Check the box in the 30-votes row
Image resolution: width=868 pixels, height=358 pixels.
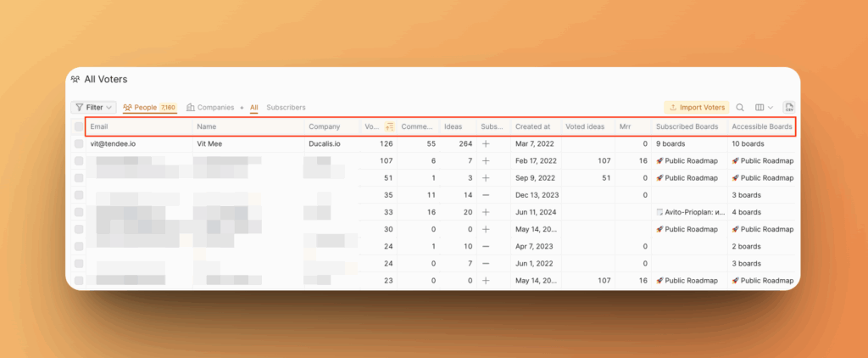coord(79,229)
